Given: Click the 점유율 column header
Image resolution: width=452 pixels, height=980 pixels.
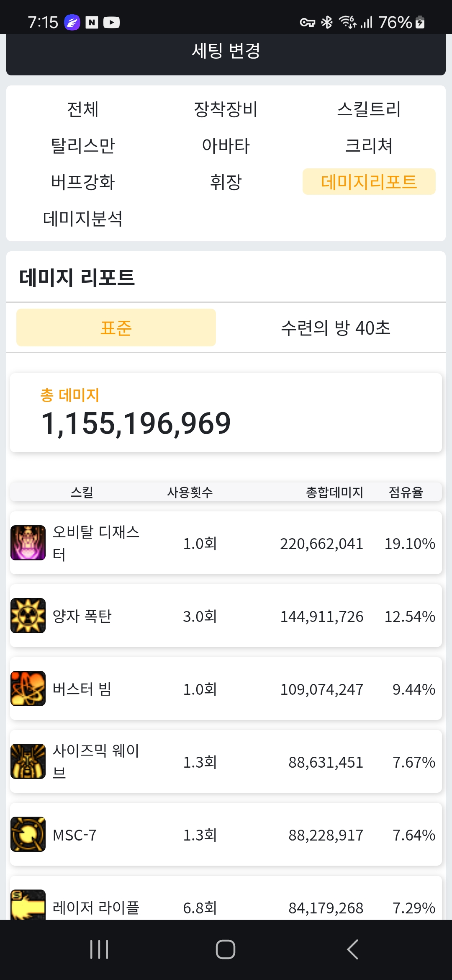Looking at the screenshot, I should click(x=406, y=492).
